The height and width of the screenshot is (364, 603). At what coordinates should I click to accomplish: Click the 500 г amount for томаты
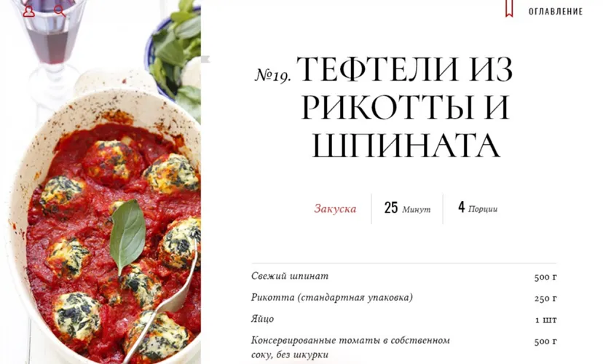(545, 341)
